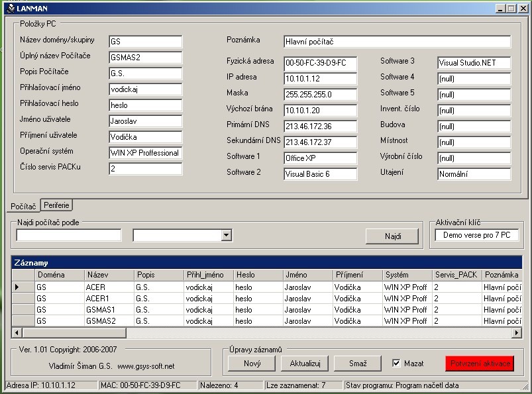Click the Nový button
The image size is (532, 394).
tap(252, 364)
